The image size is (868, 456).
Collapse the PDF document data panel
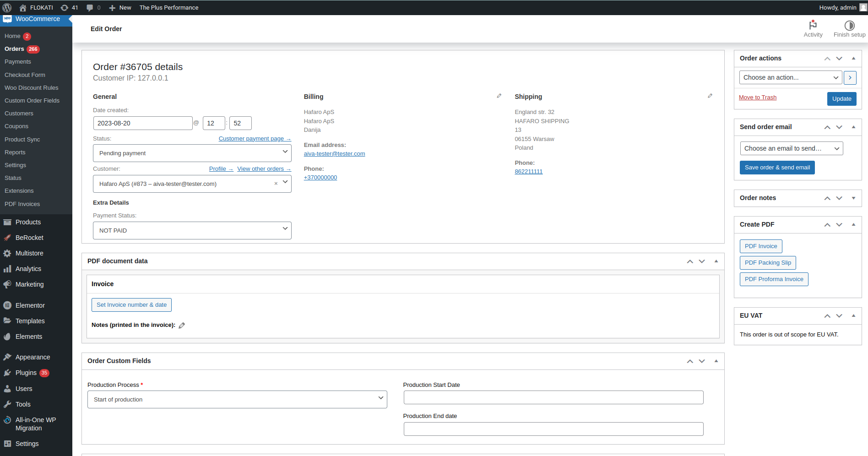(x=716, y=261)
